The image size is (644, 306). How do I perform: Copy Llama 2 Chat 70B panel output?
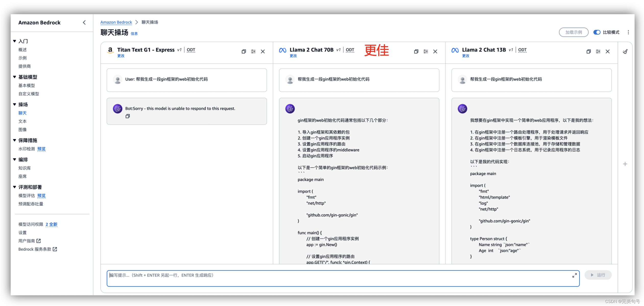tap(416, 52)
